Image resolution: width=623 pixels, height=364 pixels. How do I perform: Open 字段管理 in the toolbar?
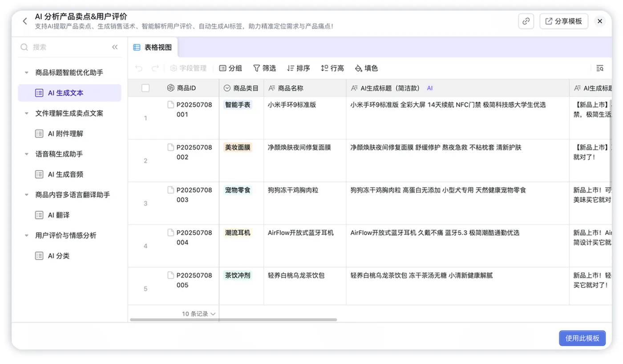tap(188, 68)
